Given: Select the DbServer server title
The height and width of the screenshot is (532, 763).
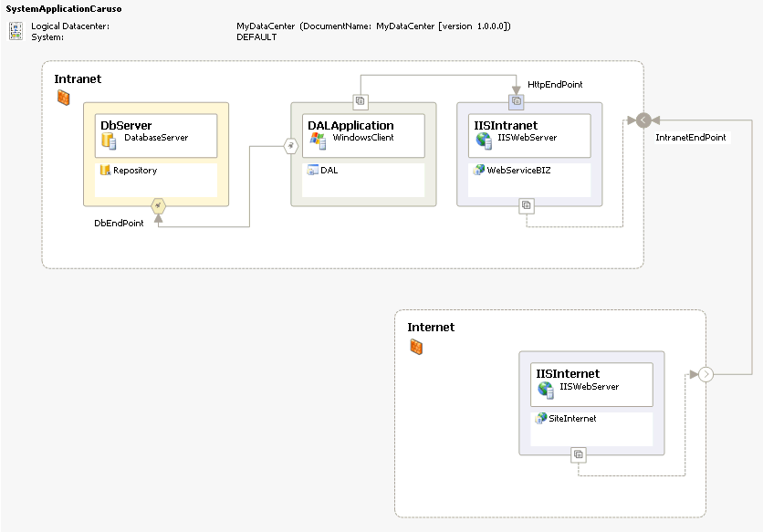Looking at the screenshot, I should click(126, 125).
